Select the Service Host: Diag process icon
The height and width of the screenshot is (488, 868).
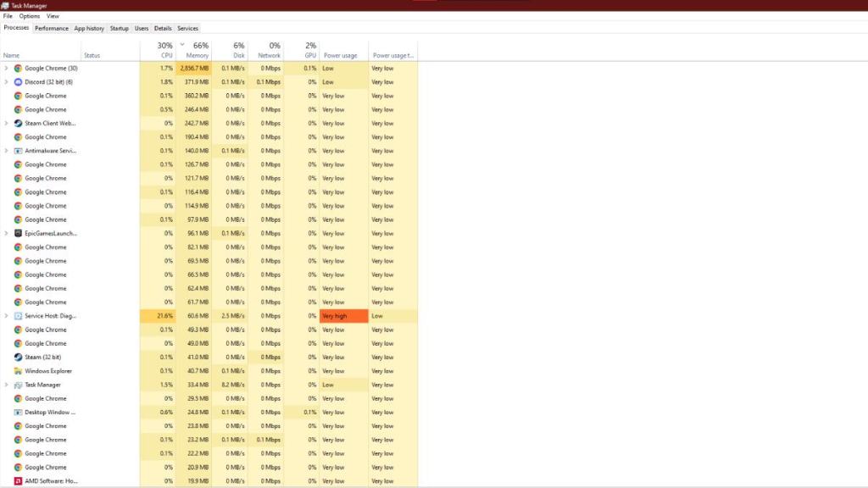[19, 315]
